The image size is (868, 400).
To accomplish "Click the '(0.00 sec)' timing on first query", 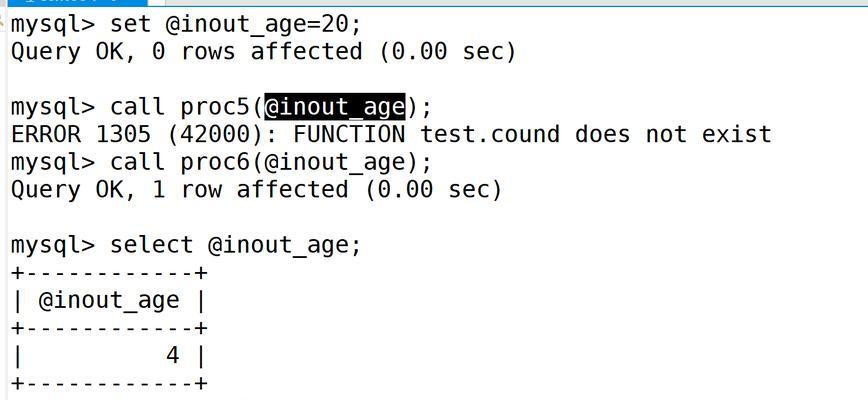I will [x=447, y=52].
